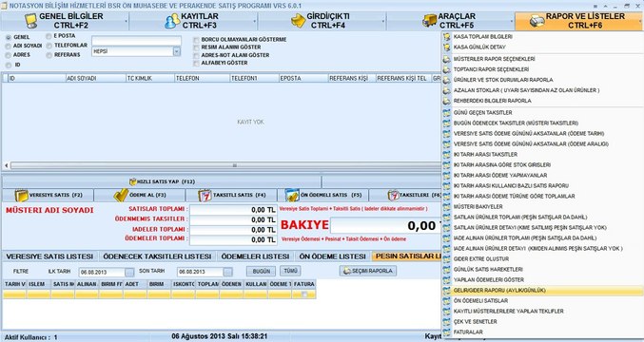Select the ID radio button

pyautogui.click(x=9, y=66)
